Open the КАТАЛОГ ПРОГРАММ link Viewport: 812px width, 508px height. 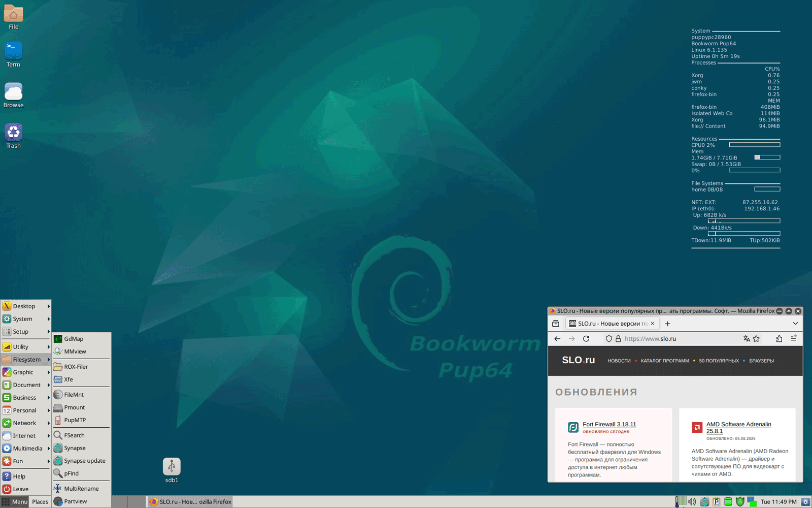click(665, 361)
